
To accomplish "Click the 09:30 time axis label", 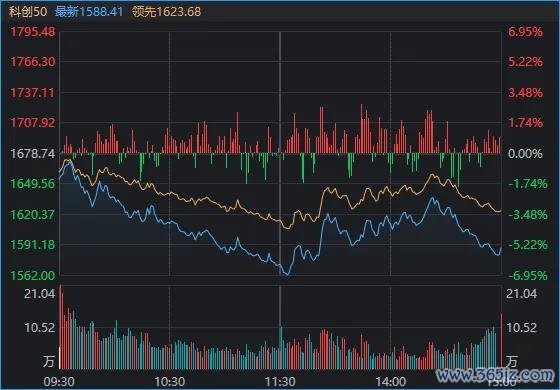I will (x=59, y=382).
